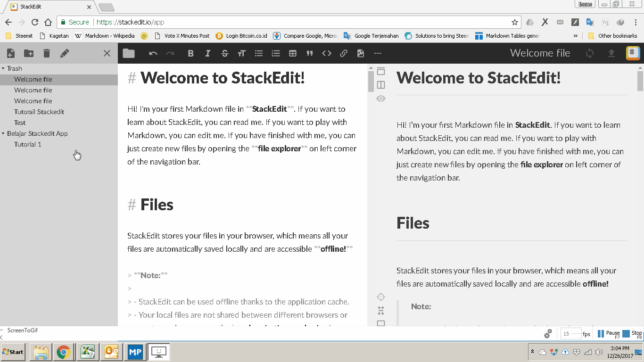Screen dimensions: 644x362
Task: Insert a blockquote
Action: 310,53
